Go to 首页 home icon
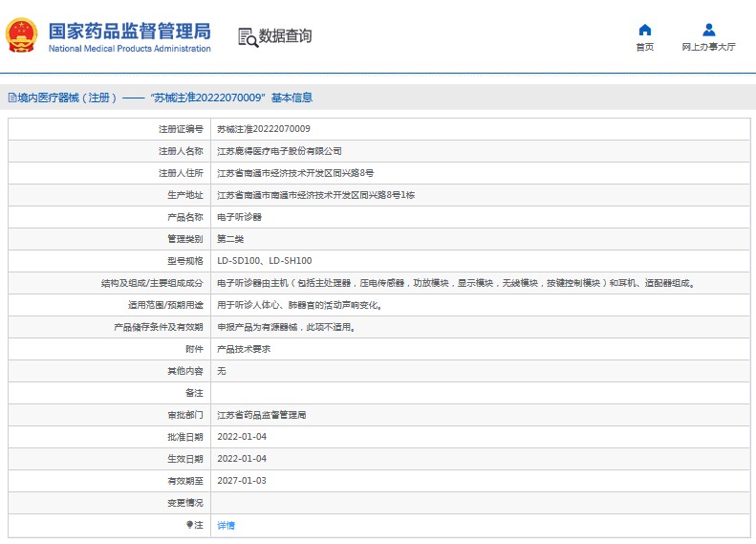 point(644,30)
